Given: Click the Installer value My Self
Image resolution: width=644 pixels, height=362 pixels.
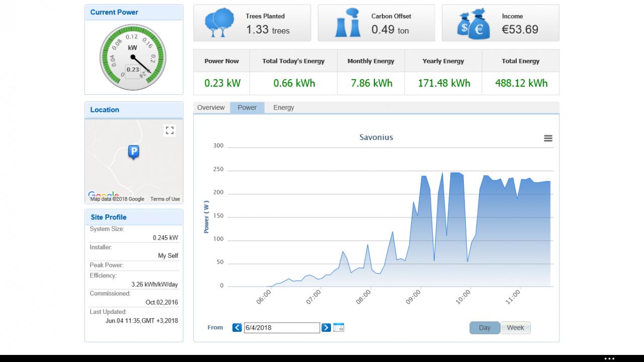Looking at the screenshot, I should click(168, 256).
